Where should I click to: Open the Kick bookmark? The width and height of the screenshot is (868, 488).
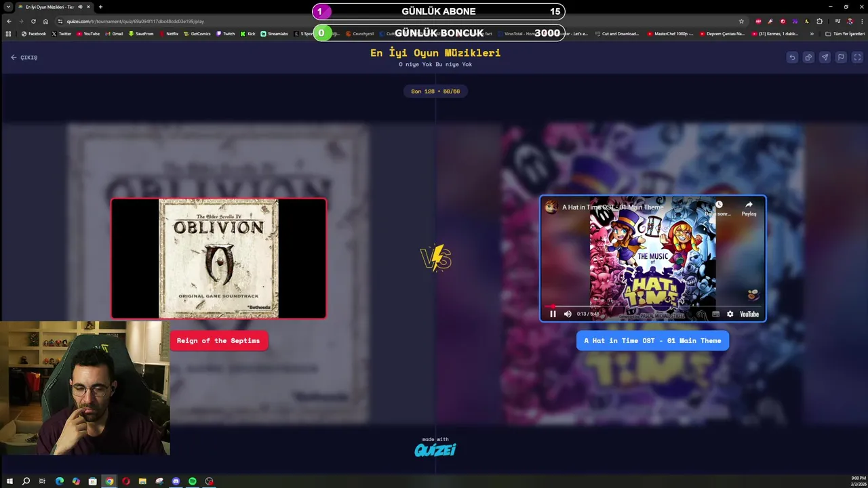tap(248, 34)
